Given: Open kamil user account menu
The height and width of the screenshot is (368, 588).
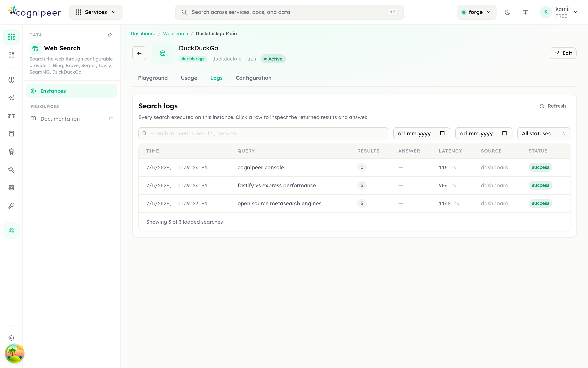Looking at the screenshot, I should coord(559,12).
